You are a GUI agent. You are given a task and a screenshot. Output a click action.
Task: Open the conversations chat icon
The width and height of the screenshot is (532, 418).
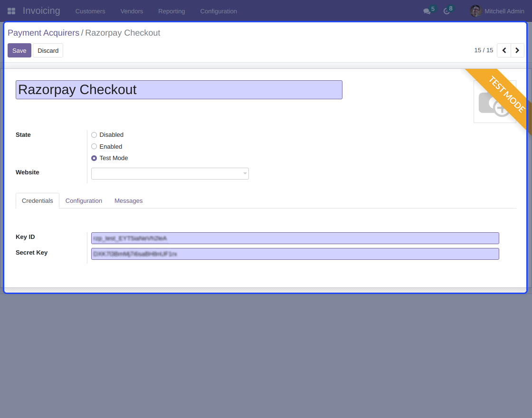click(427, 11)
